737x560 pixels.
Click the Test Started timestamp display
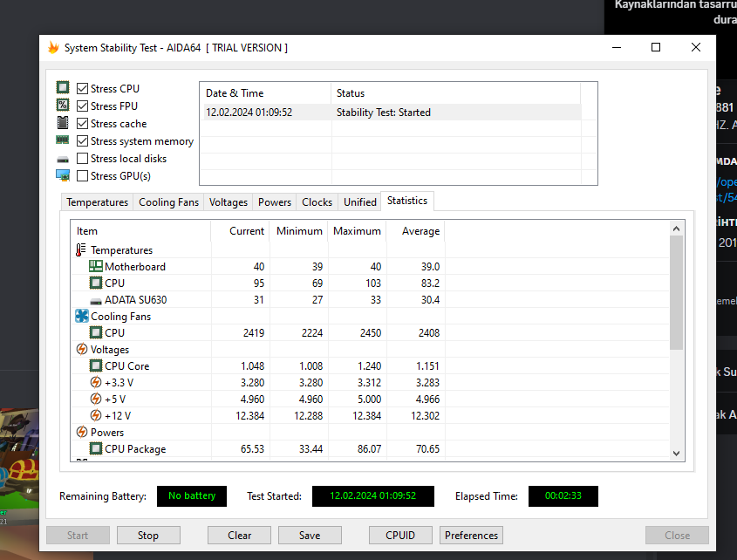pyautogui.click(x=373, y=496)
